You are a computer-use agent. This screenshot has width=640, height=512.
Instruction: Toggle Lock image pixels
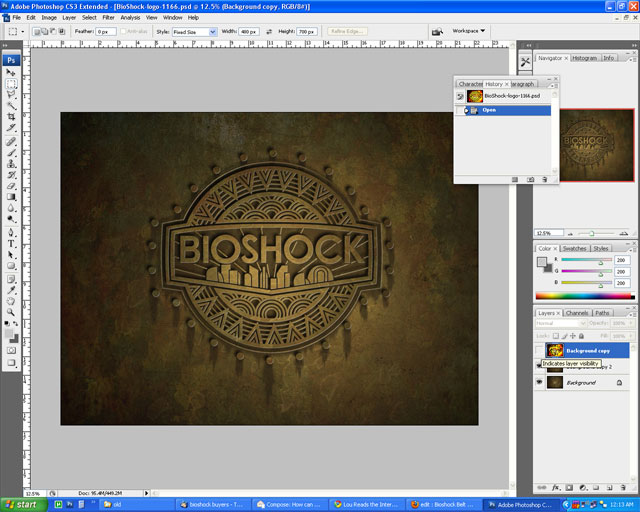tap(564, 336)
